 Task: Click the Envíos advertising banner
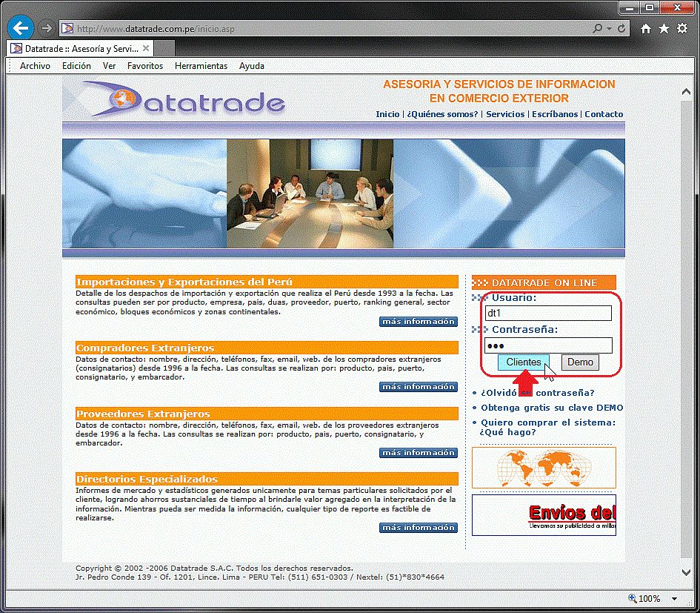544,515
